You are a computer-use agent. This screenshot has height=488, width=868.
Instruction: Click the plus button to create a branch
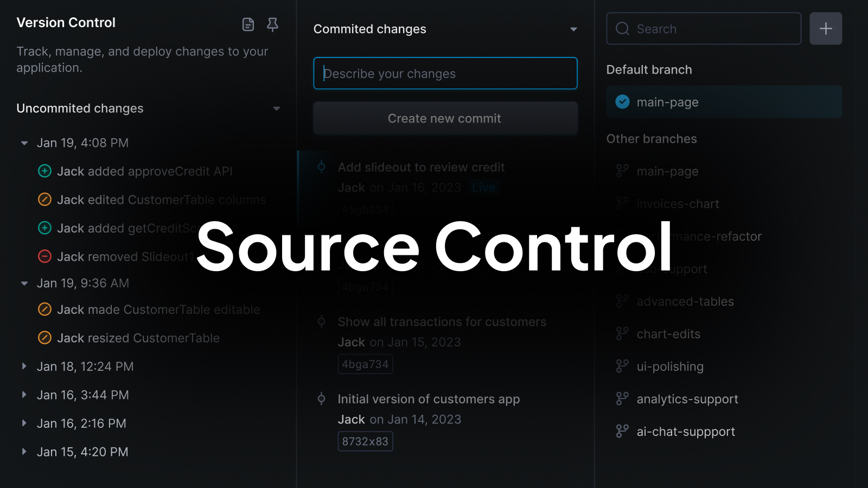[x=826, y=28]
